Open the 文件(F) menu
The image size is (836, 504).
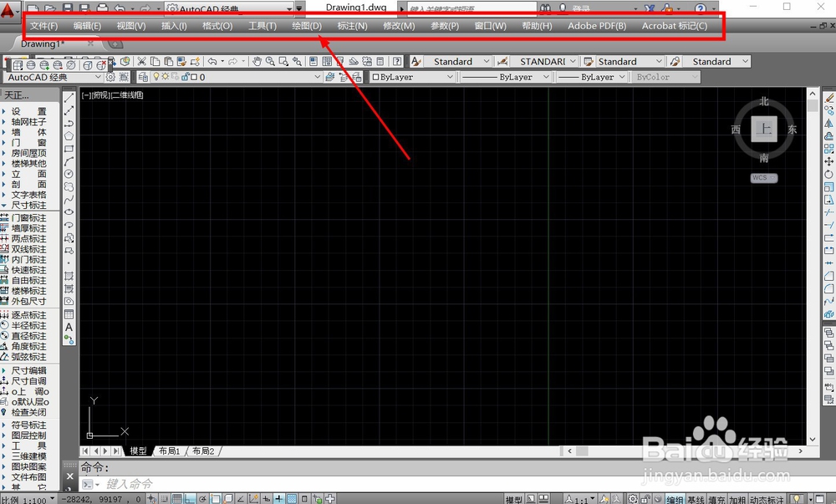[43, 26]
